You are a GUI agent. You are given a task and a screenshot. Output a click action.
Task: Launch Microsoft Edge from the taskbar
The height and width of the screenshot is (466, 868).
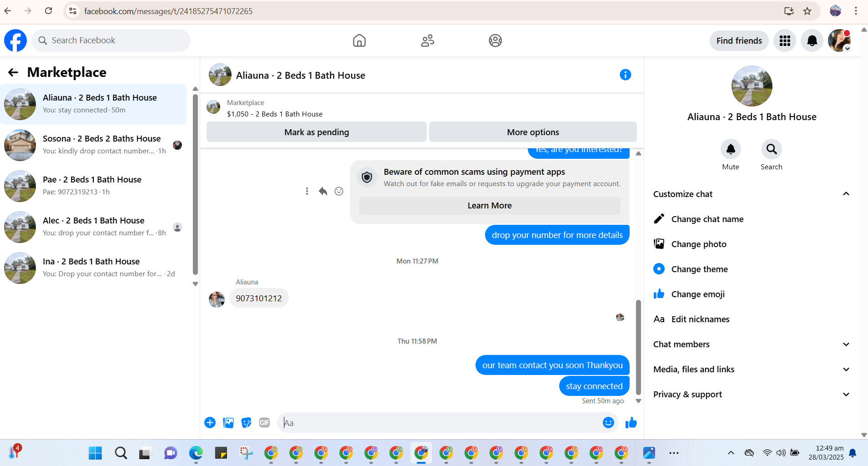(x=196, y=453)
